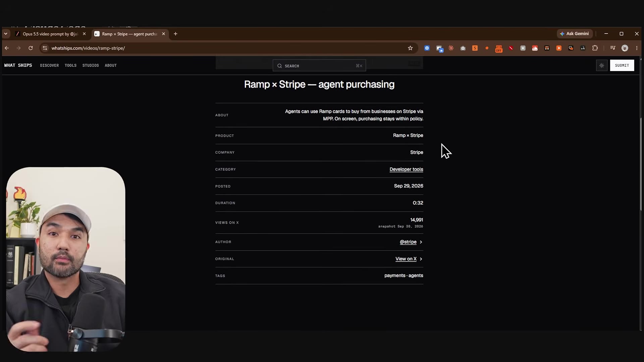Open the black grid extension icon

(x=547, y=48)
